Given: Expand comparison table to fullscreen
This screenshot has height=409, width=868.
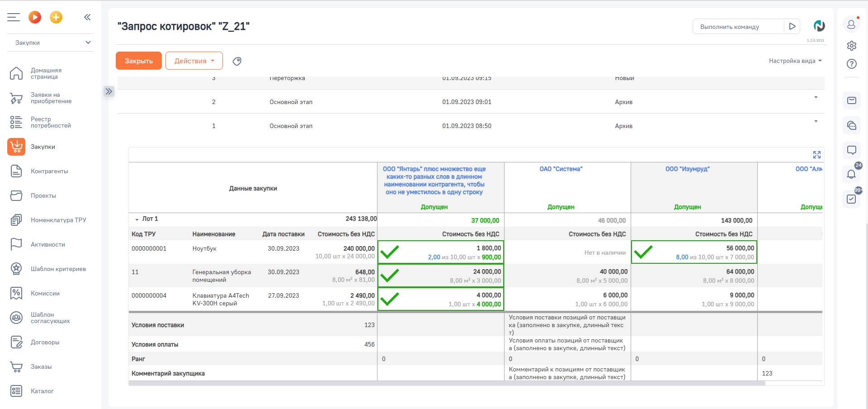Looking at the screenshot, I should [x=816, y=155].
